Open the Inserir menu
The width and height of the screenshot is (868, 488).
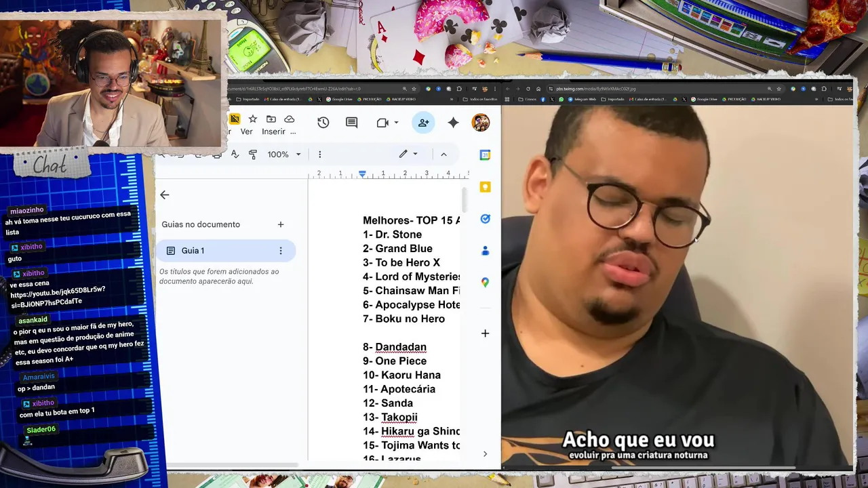pos(274,131)
